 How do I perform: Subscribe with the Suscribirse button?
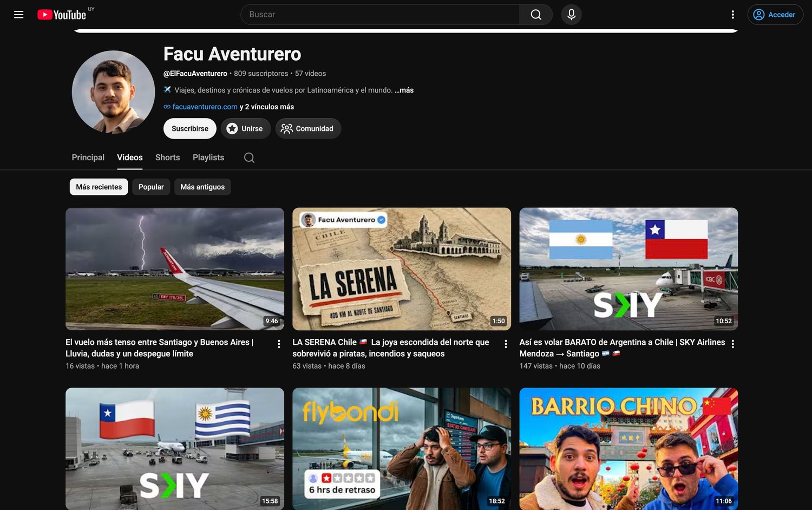pyautogui.click(x=190, y=128)
